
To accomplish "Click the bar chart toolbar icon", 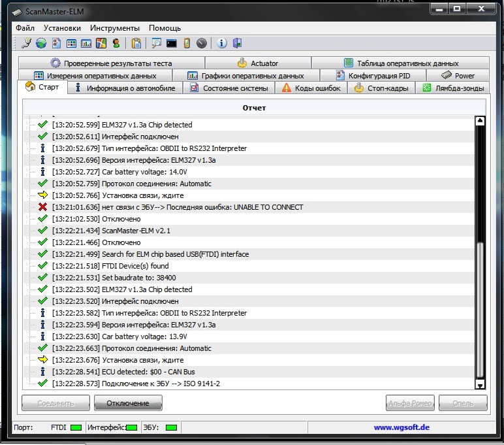I will point(86,43).
